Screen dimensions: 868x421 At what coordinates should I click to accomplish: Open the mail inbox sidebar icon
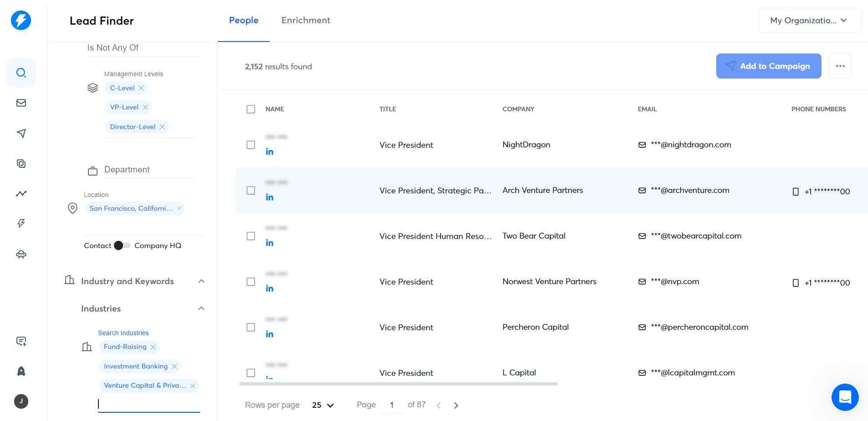coord(21,103)
